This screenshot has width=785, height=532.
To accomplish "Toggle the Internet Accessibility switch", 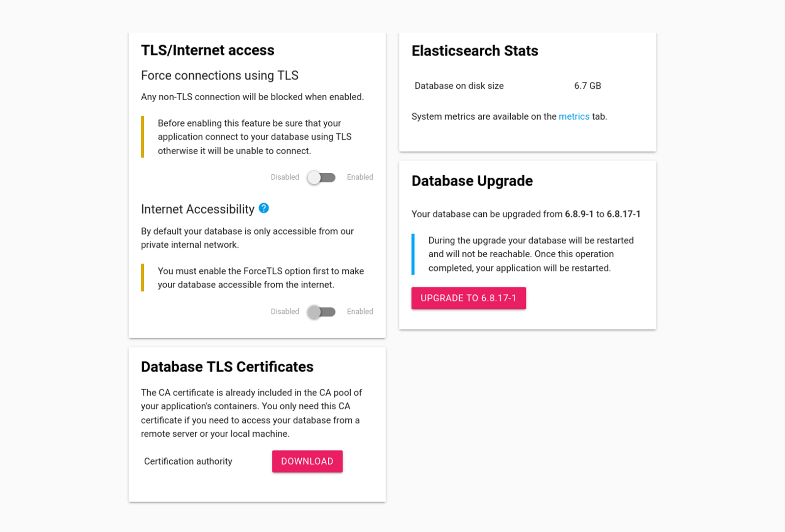I will (x=321, y=312).
